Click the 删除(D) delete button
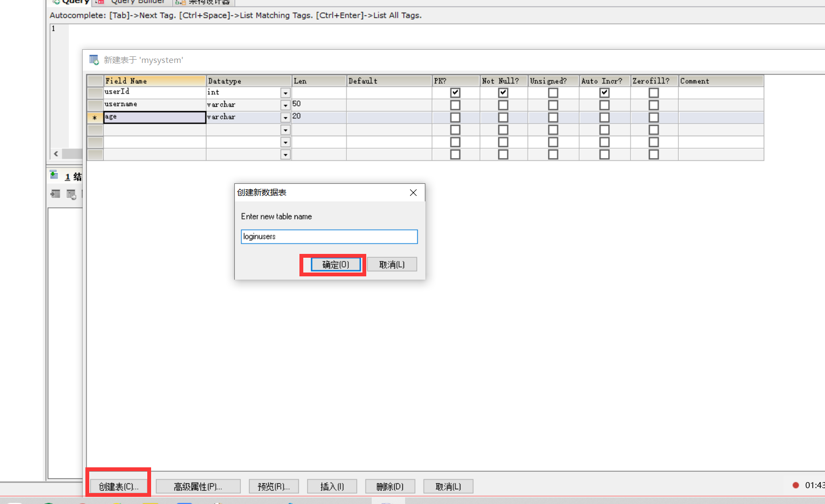 click(390, 486)
